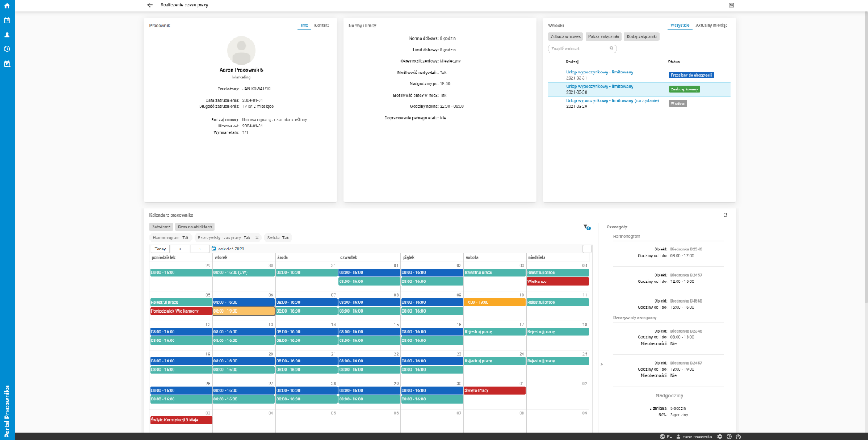Image resolution: width=868 pixels, height=440 pixels.
Task: Open the home icon in left sidebar
Action: pos(7,6)
